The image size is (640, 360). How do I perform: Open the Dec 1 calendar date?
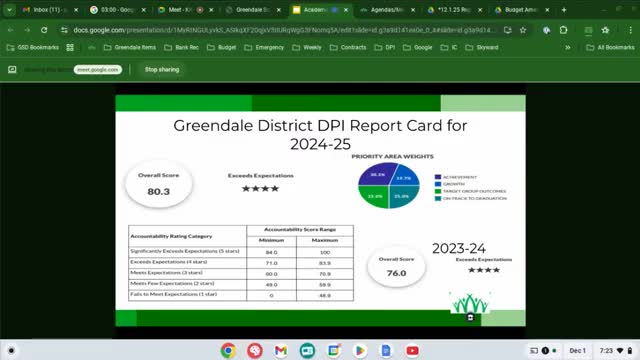(577, 351)
